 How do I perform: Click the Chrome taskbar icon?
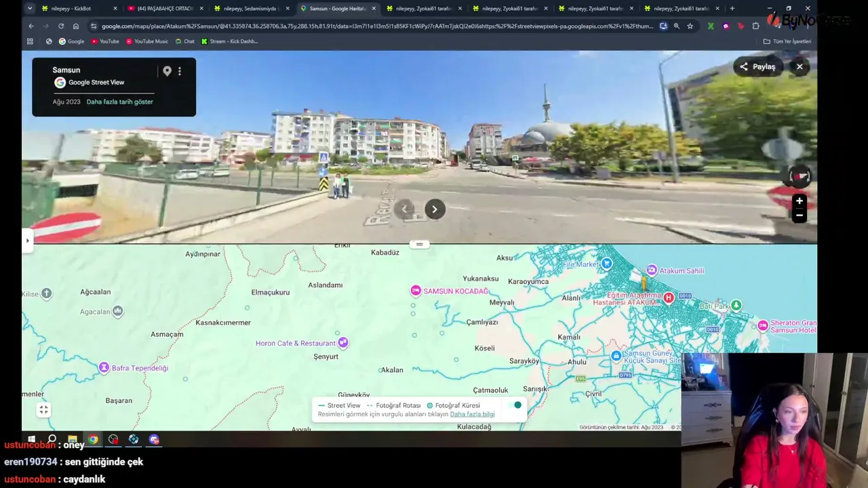pos(93,439)
